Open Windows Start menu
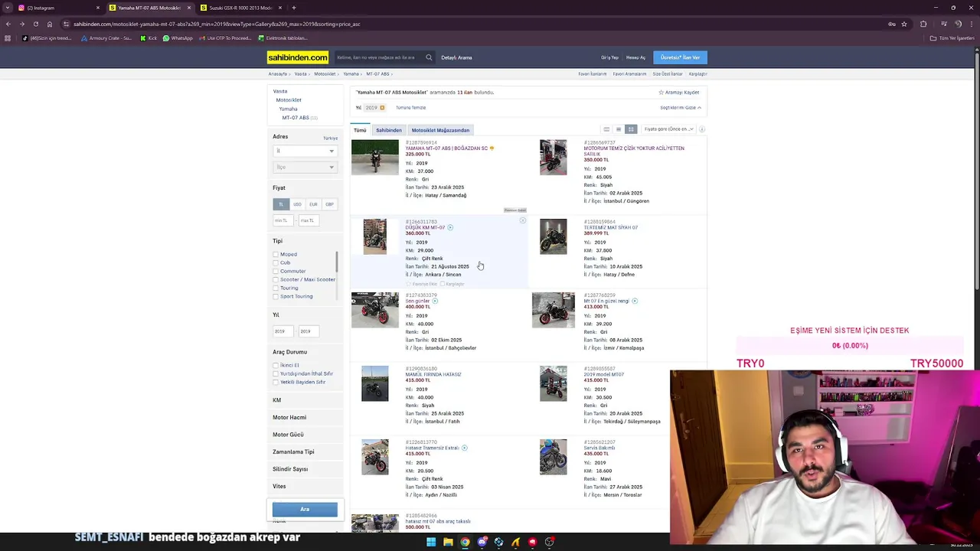Screen dimensions: 980x551 click(431, 543)
